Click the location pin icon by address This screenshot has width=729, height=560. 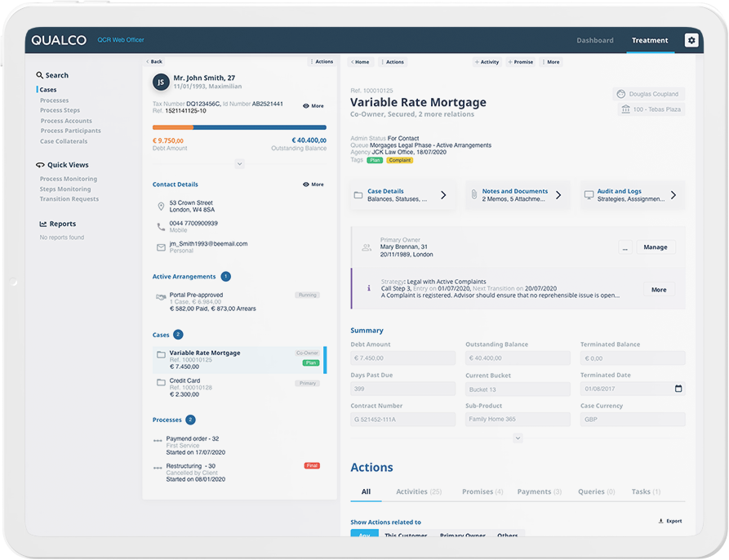pyautogui.click(x=161, y=207)
